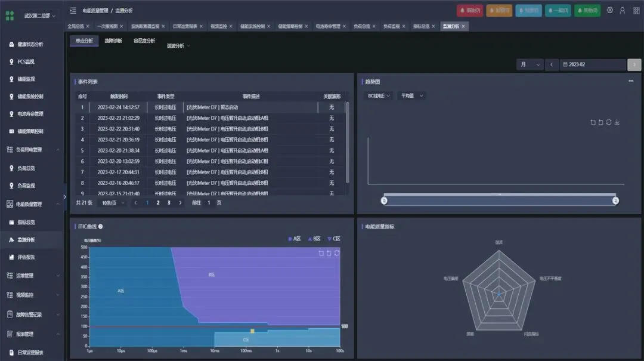644x361 pixels.
Task: Click the ITIC curve help question icon
Action: pyautogui.click(x=100, y=227)
